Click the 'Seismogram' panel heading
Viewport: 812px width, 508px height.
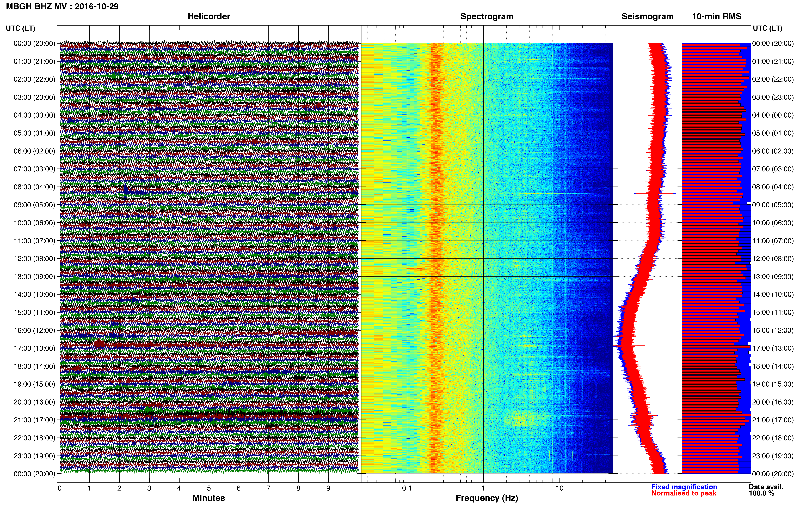point(648,16)
